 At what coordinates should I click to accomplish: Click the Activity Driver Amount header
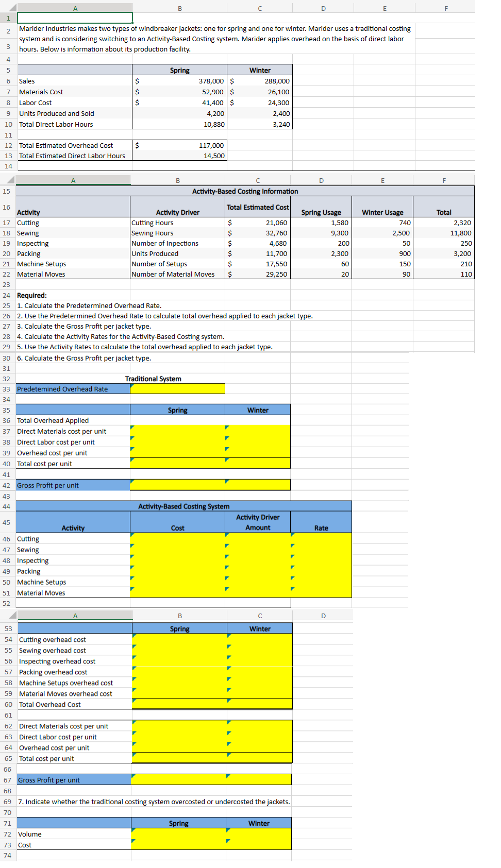point(258,522)
